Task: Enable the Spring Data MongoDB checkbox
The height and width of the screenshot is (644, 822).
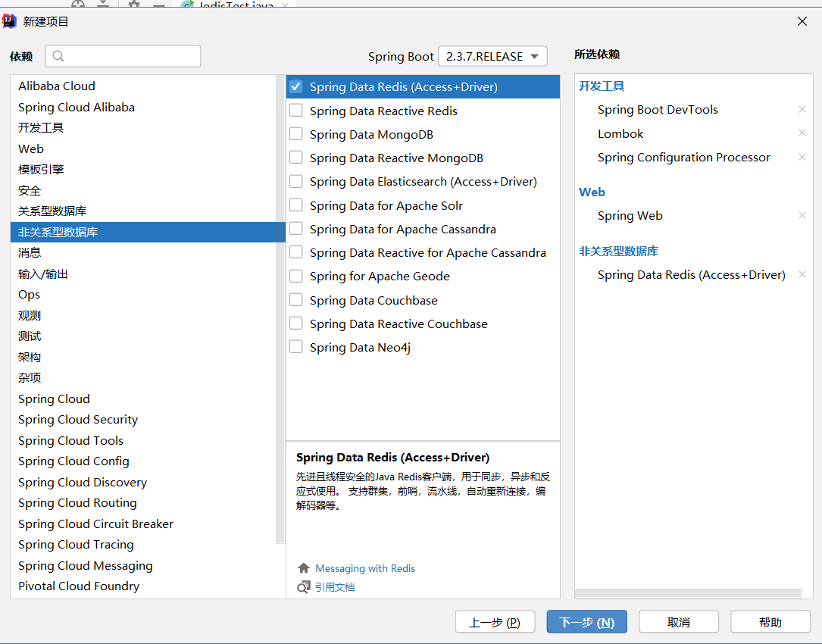Action: pos(296,134)
